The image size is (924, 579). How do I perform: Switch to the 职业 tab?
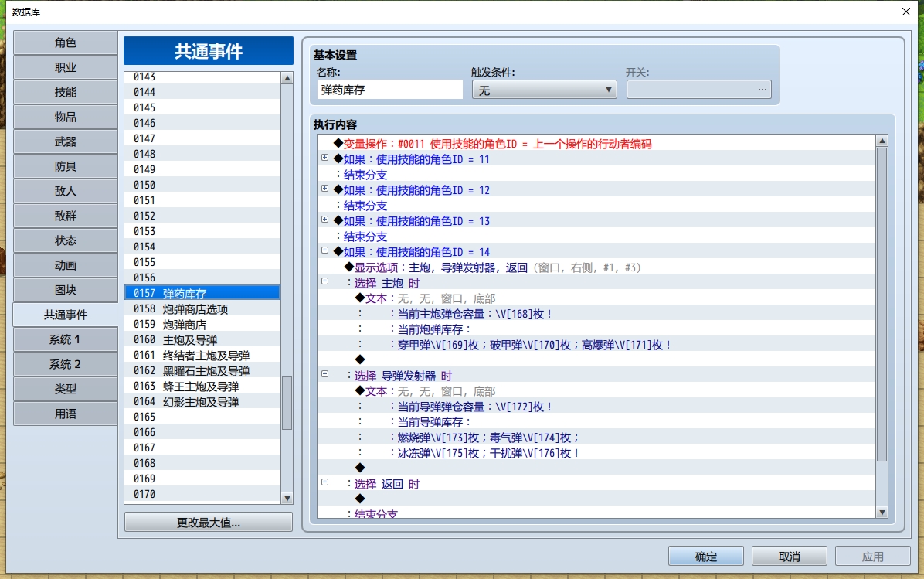pos(66,68)
